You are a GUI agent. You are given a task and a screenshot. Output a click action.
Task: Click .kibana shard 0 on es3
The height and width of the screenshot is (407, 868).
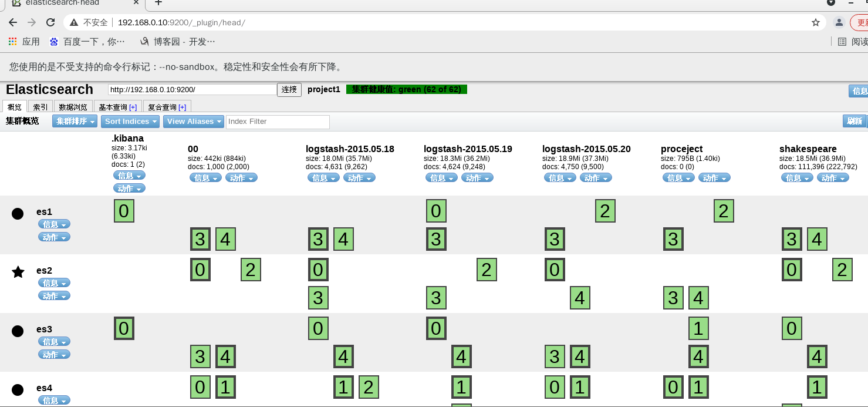click(x=124, y=328)
